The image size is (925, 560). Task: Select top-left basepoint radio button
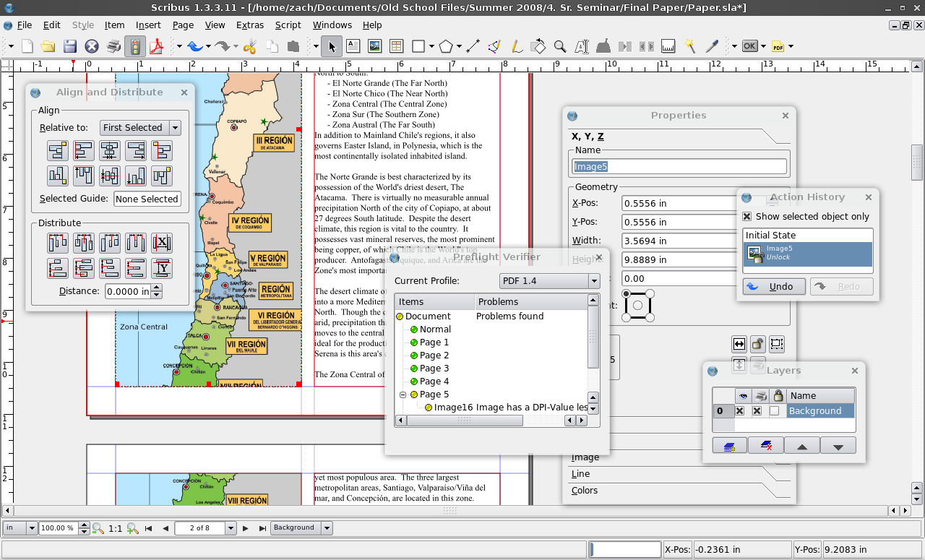pos(626,293)
